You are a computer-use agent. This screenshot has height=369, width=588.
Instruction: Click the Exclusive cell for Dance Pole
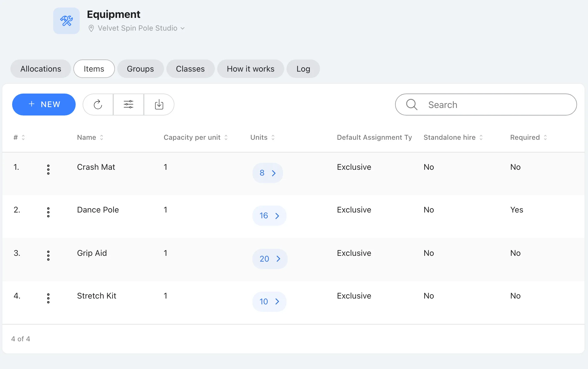tap(354, 210)
